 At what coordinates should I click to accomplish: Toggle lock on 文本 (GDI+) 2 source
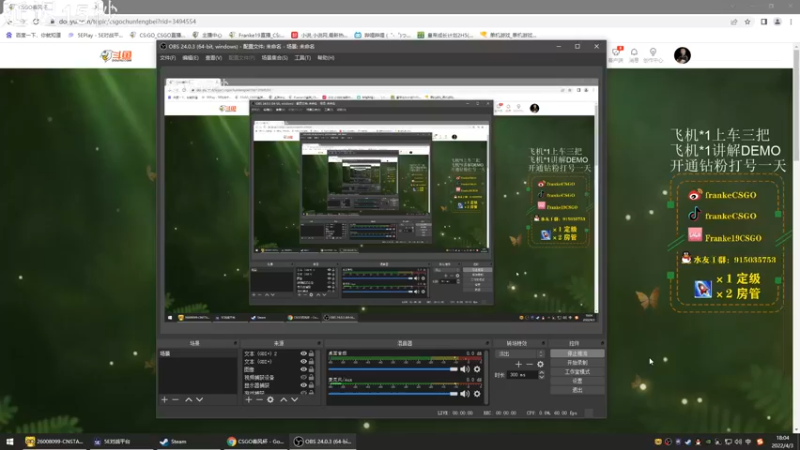[311, 354]
